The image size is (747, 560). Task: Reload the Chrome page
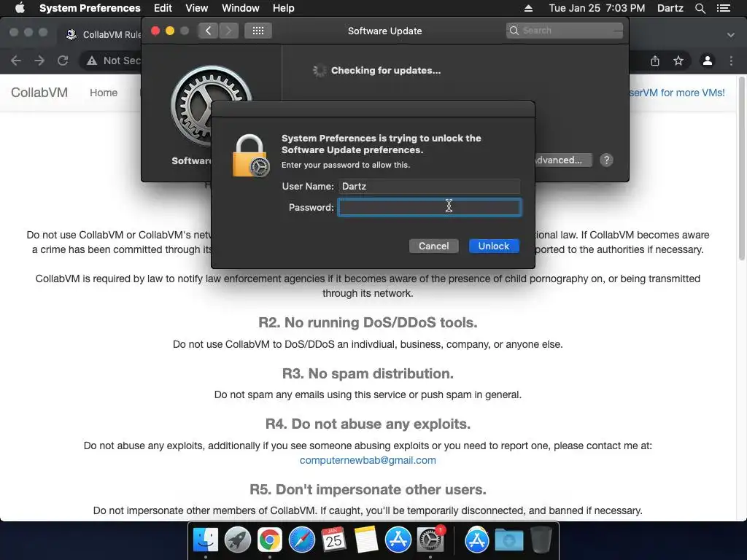pos(63,61)
